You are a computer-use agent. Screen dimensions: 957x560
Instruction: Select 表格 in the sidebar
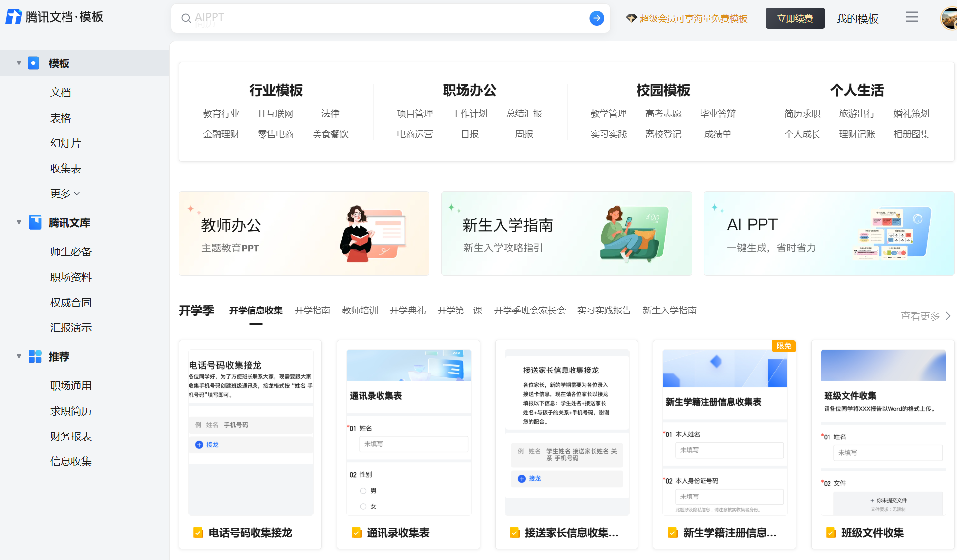pyautogui.click(x=61, y=118)
